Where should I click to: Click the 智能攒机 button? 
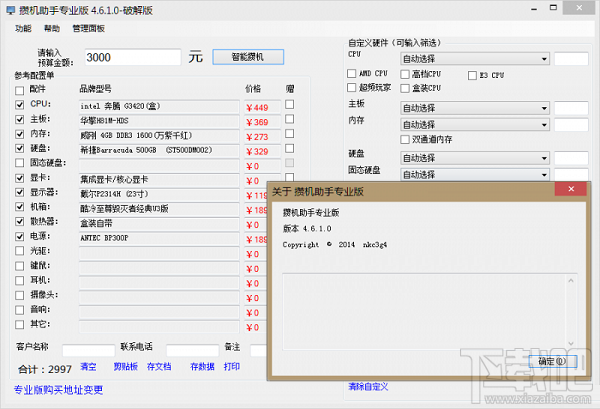click(x=248, y=57)
